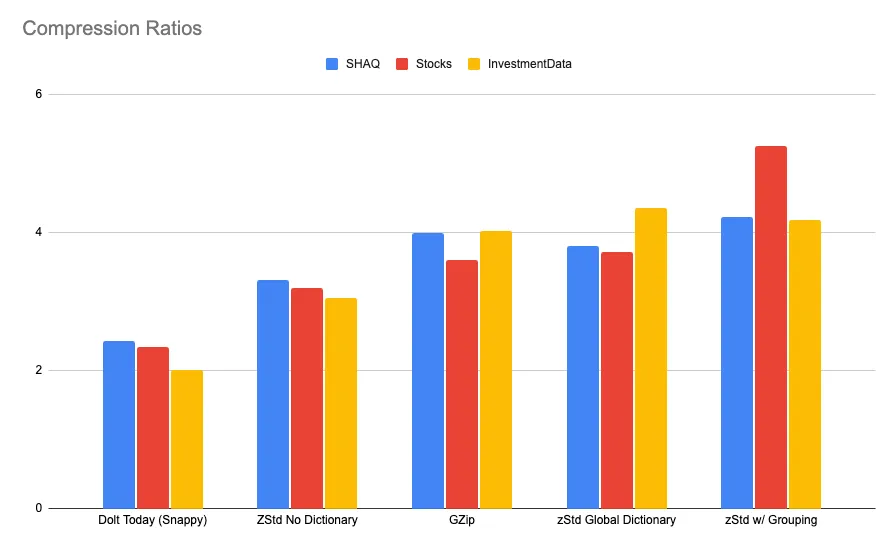Click the red Stocks legend swatch
The image size is (881, 546).
pos(403,64)
